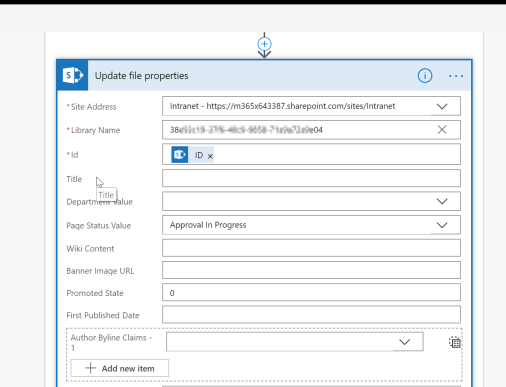This screenshot has height=387, width=506.
Task: Click the Update file properties header title
Action: [x=141, y=76]
